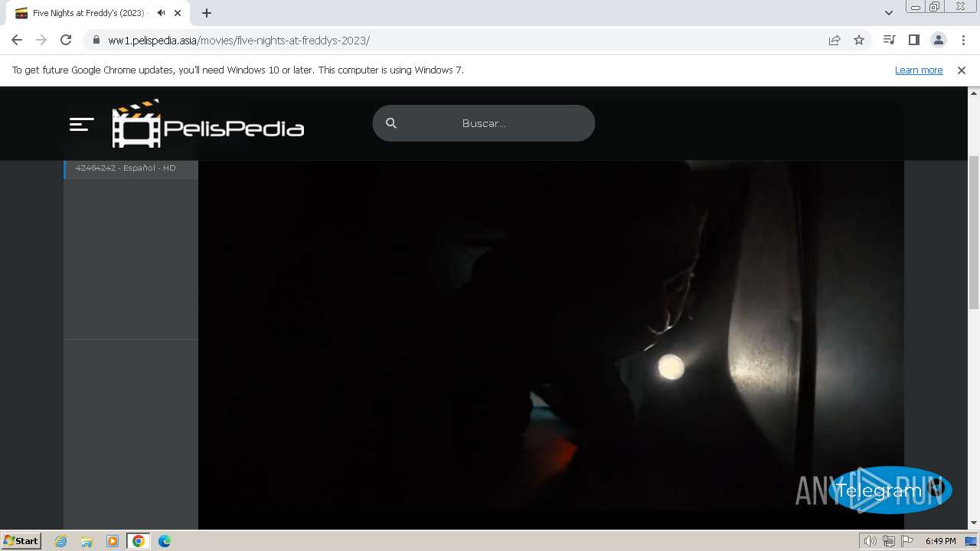Screen dimensions: 980x551
Task: Close the Five Nights at Freddy's tab
Action: 178,13
